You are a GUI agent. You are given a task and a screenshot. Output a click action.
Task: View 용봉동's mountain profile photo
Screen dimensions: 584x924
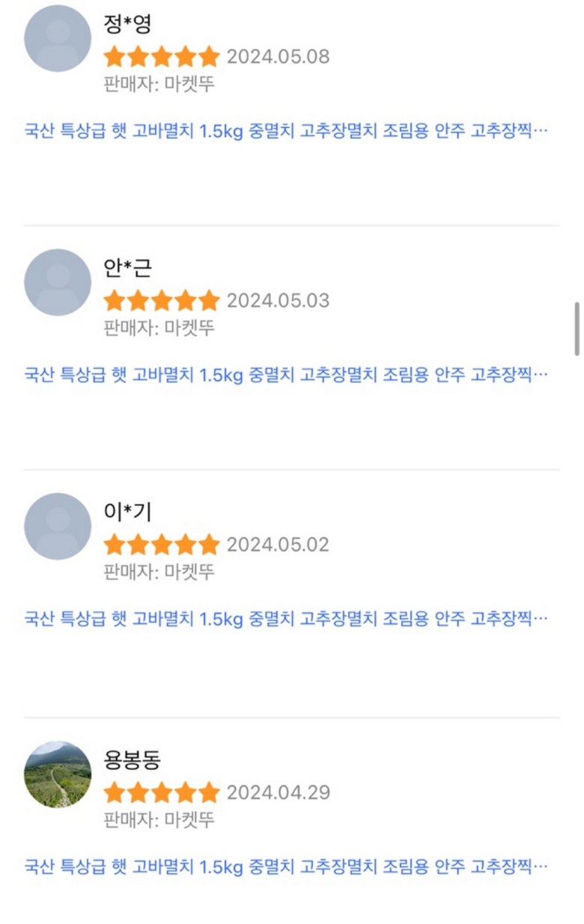click(x=58, y=774)
